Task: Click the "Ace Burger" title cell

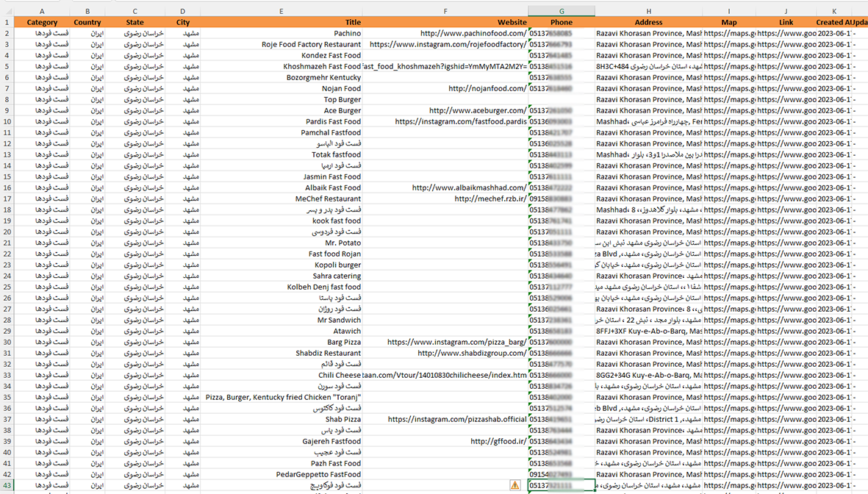Action: point(281,110)
